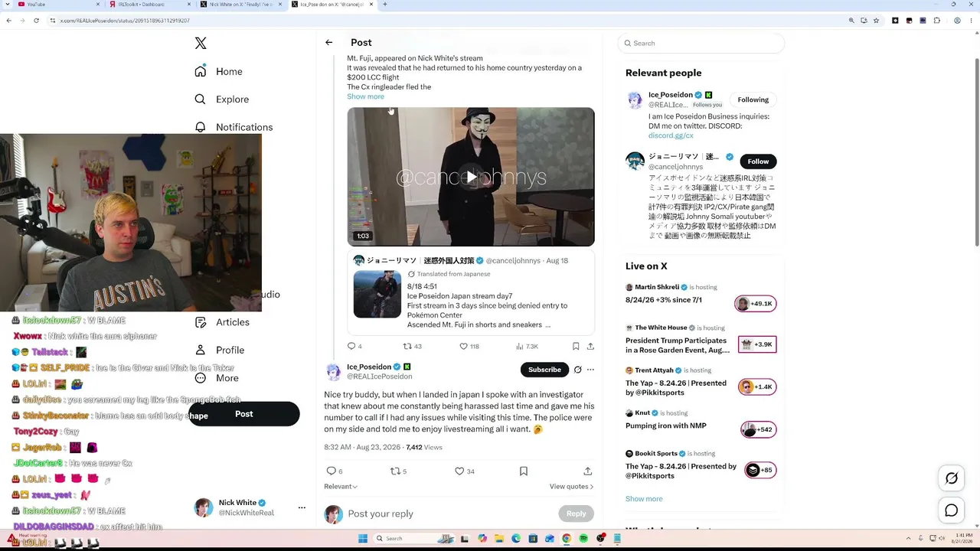Click the browser address bar URL
The image size is (980, 551).
coord(126,21)
